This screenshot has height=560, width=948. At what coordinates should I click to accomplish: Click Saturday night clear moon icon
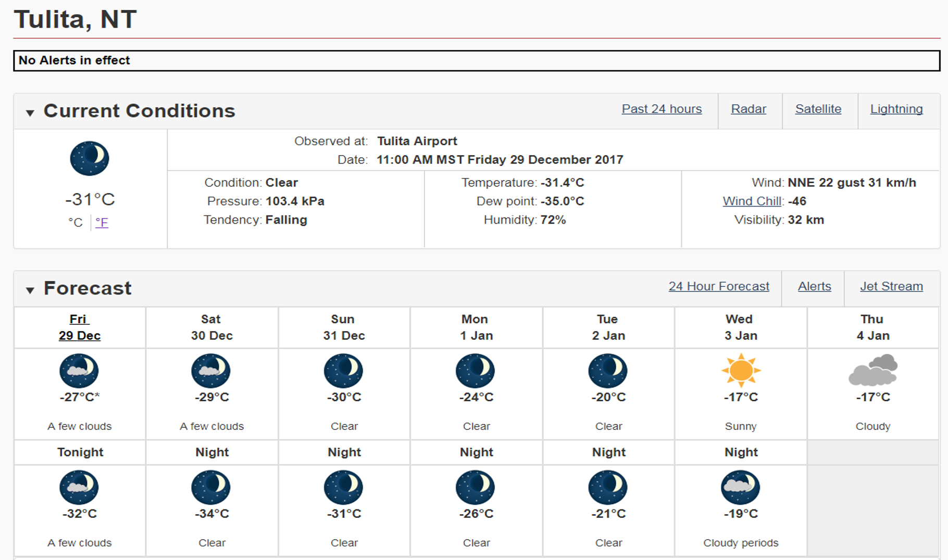pos(211,487)
